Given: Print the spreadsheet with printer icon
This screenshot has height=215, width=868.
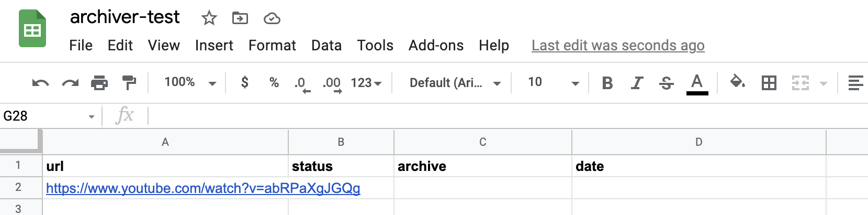Looking at the screenshot, I should pyautogui.click(x=99, y=83).
